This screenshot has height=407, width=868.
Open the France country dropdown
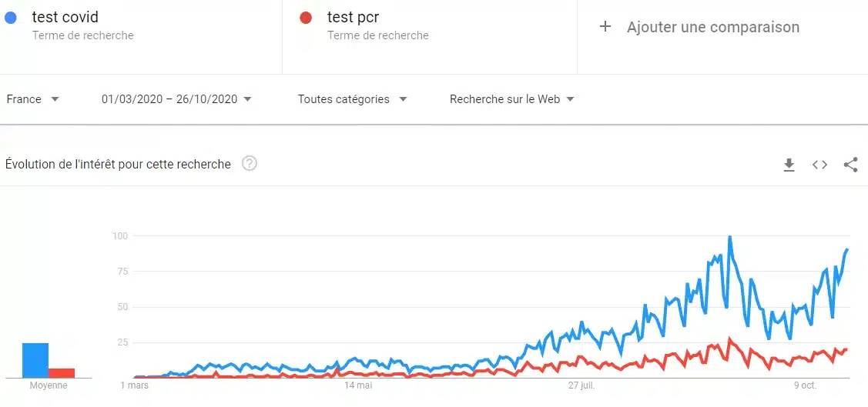tap(32, 99)
